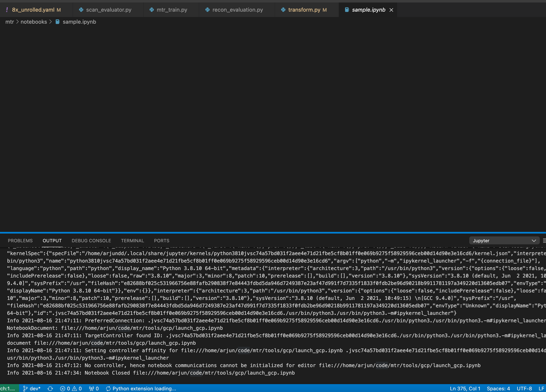Click the Python extension loading spinner

click(x=108, y=388)
